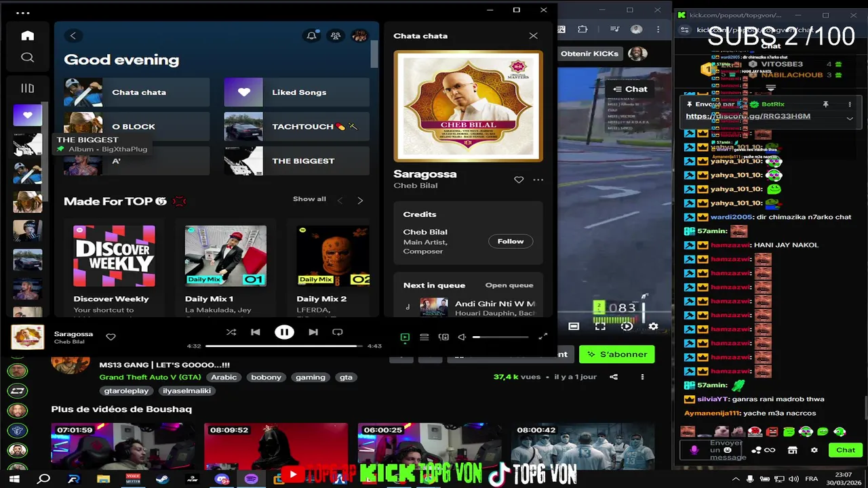The width and height of the screenshot is (868, 488).
Task: Open Liked Songs shortcut card
Action: (x=297, y=92)
